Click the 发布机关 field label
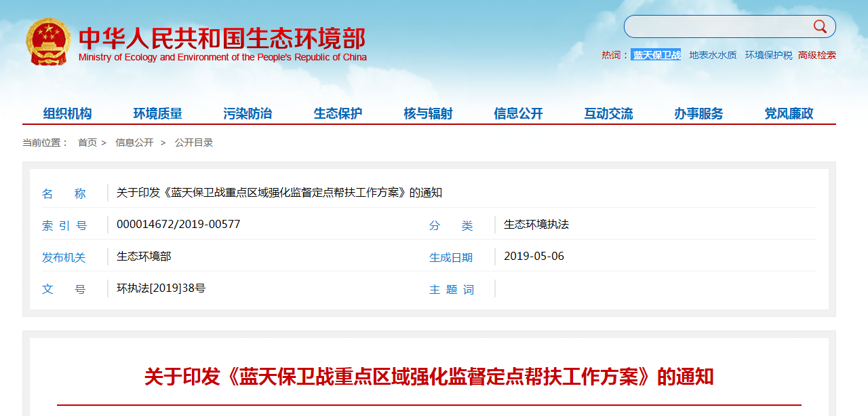 [x=64, y=258]
